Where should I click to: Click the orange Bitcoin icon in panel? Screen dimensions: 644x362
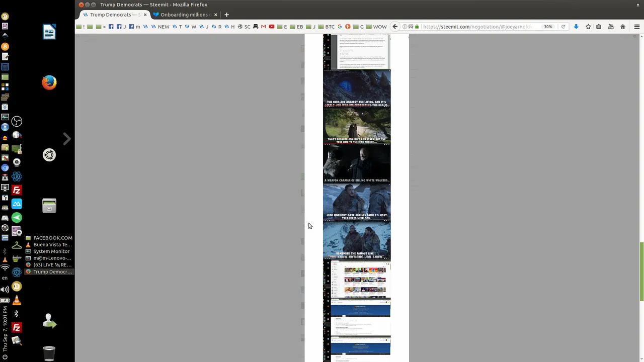click(5, 46)
